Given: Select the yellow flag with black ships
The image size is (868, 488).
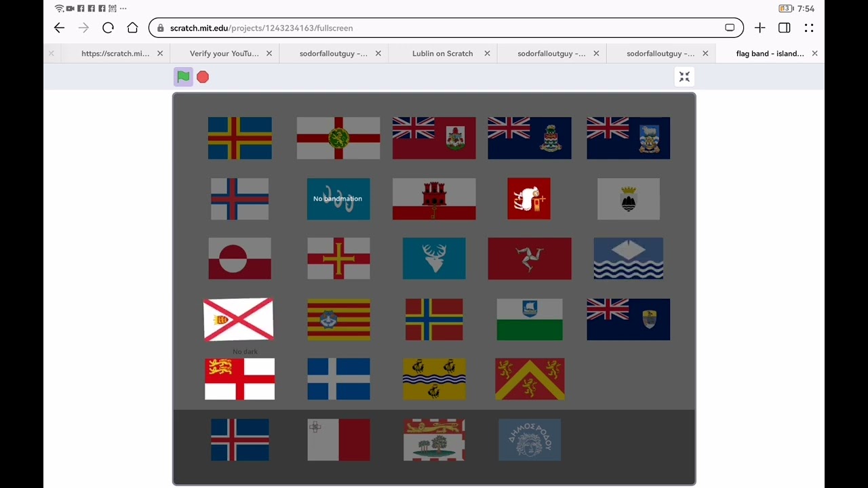Looking at the screenshot, I should (x=434, y=380).
